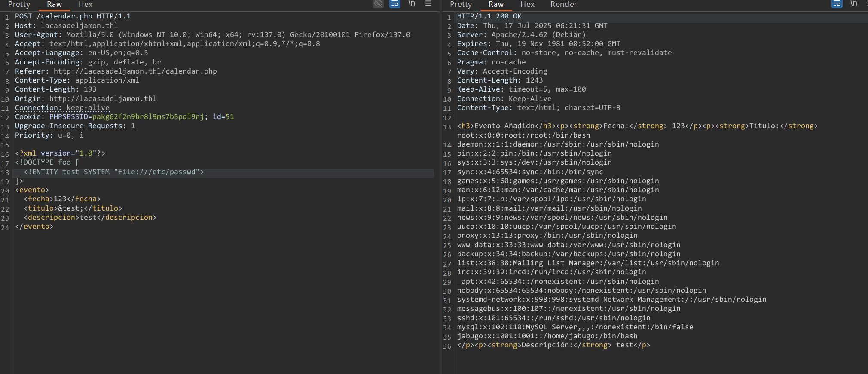Screen dimensions: 868x374
Task: Click the response Date header line
Action: 532,25
